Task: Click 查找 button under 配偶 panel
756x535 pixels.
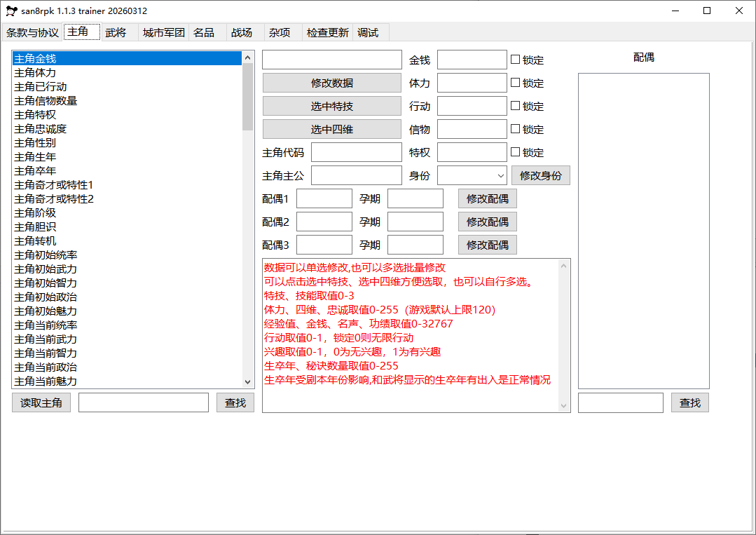Action: [x=689, y=402]
